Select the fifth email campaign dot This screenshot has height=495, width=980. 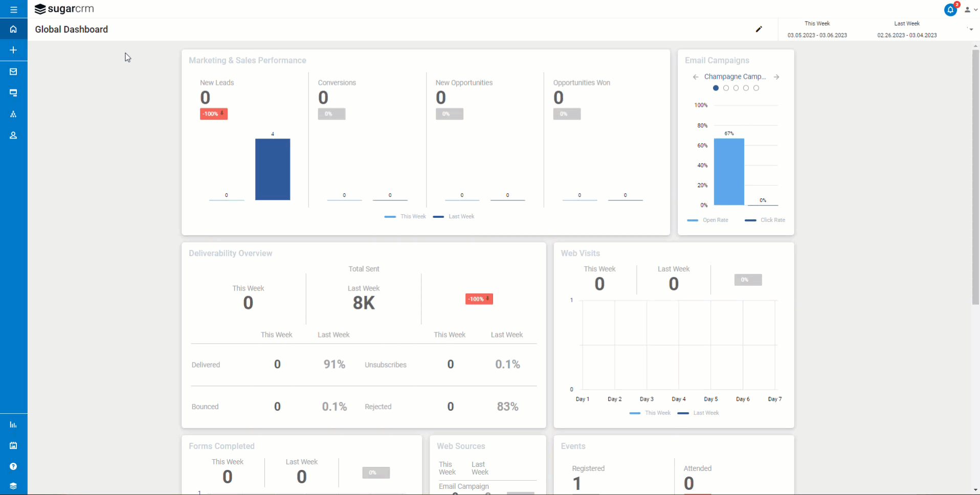click(756, 88)
